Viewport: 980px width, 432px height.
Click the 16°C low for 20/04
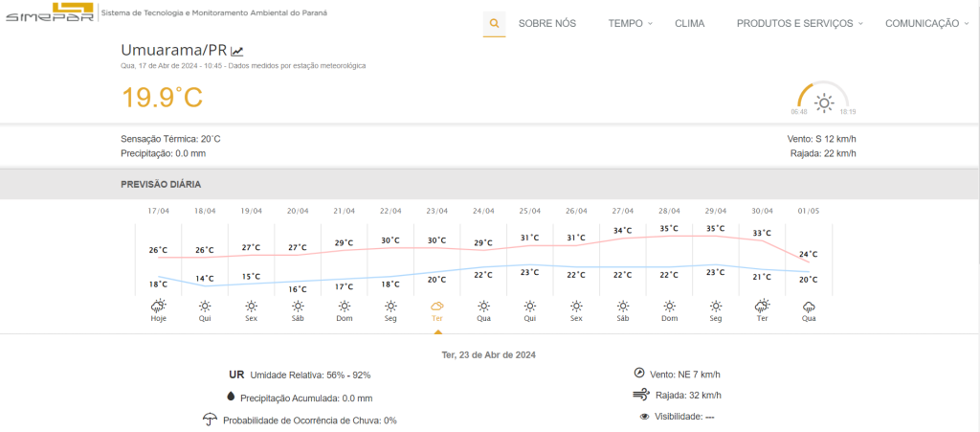[298, 289]
